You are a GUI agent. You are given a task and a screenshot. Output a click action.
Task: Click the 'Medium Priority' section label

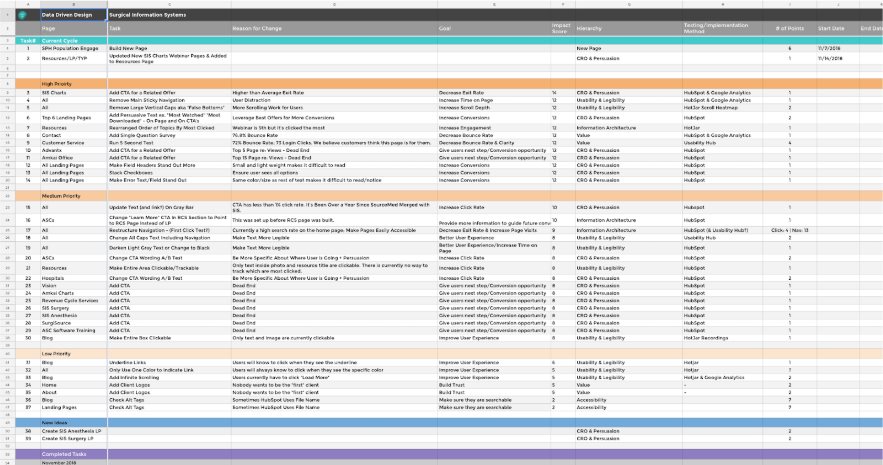62,196
